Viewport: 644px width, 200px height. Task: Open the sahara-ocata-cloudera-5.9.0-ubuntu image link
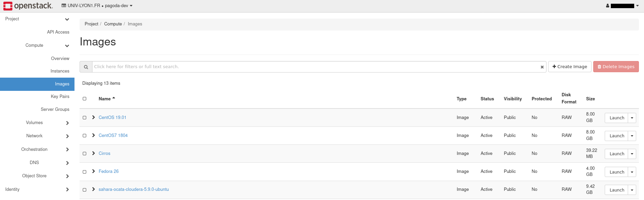pyautogui.click(x=133, y=189)
